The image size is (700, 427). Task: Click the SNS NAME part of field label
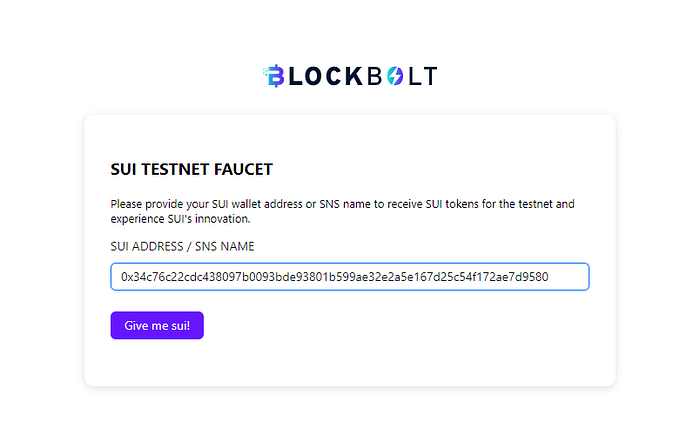point(225,247)
